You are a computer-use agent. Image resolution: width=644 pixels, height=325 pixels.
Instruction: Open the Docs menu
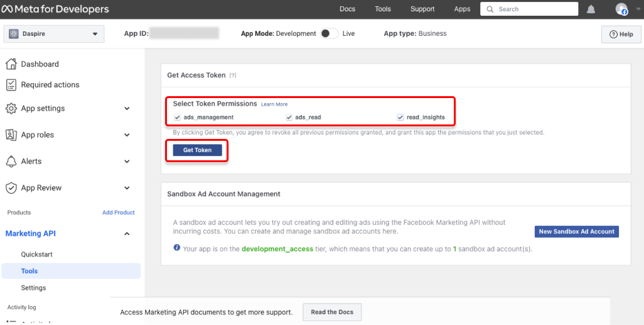pos(348,9)
